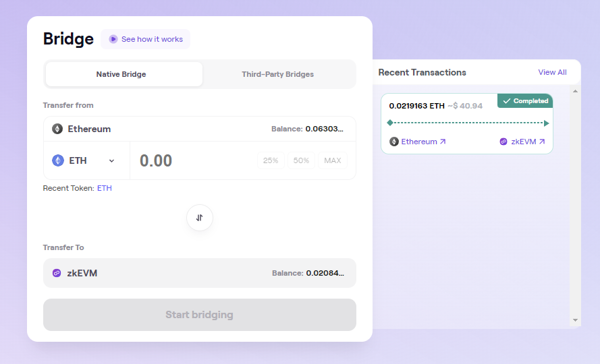The width and height of the screenshot is (600, 364).
Task: Click the scrollbar up arrow in Recent Transactions
Action: coord(575,92)
